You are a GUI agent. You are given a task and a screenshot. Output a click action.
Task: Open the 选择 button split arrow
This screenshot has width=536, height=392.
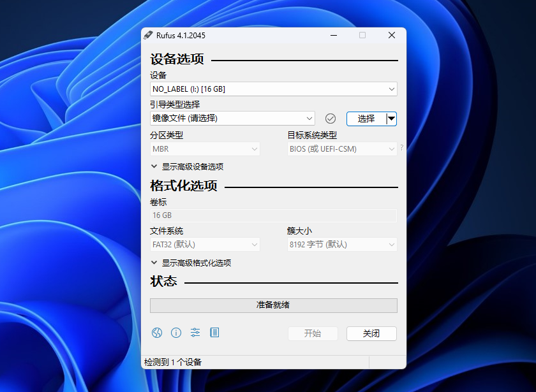click(391, 119)
